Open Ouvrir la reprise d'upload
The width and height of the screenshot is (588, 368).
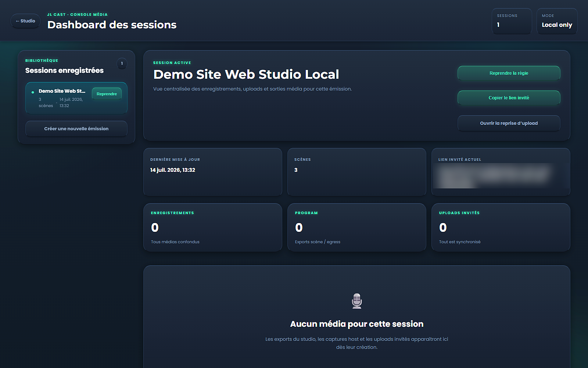509,123
